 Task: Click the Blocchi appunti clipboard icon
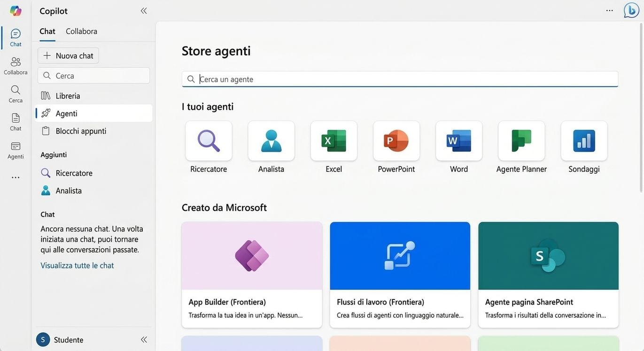(46, 131)
